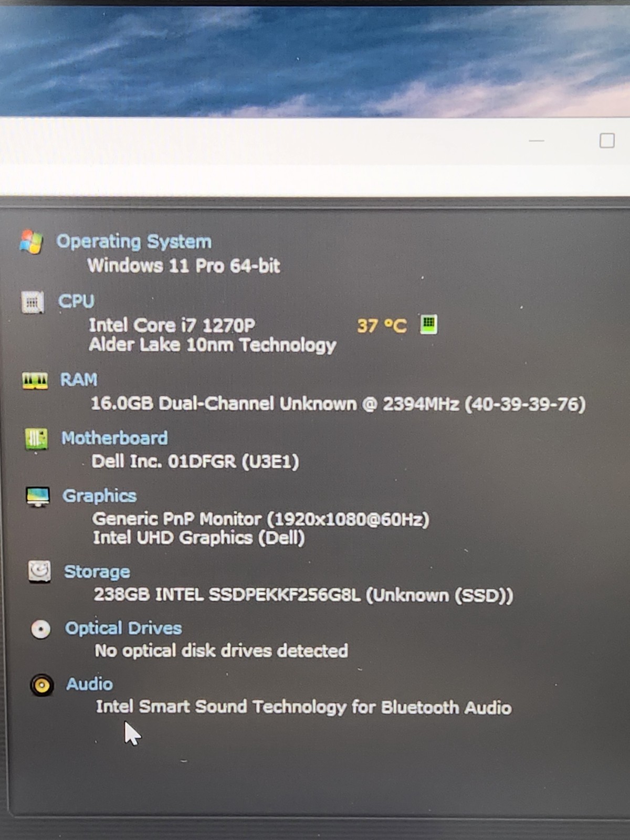Viewport: 630px width, 840px height.
Task: Click the green CPU temperature status icon
Action: pyautogui.click(x=429, y=324)
